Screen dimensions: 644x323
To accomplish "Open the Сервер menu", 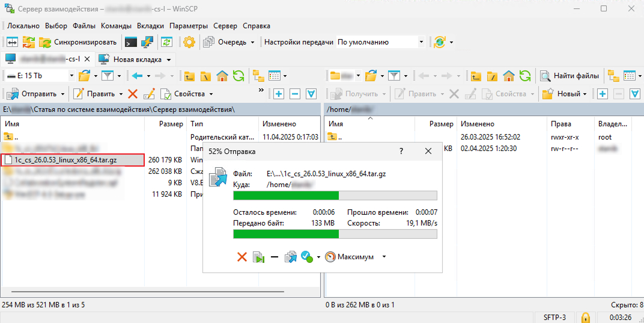I will tap(225, 25).
